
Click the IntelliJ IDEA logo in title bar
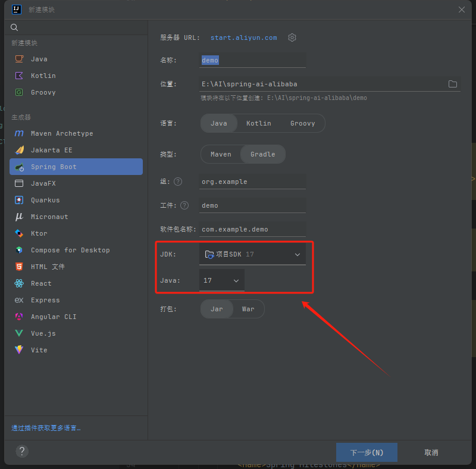click(x=17, y=10)
